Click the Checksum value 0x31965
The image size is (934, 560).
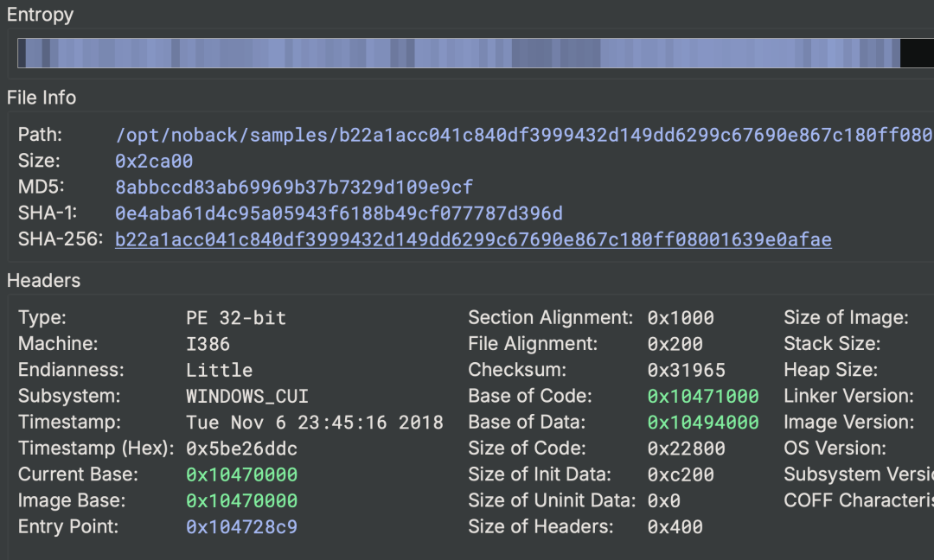click(x=686, y=370)
